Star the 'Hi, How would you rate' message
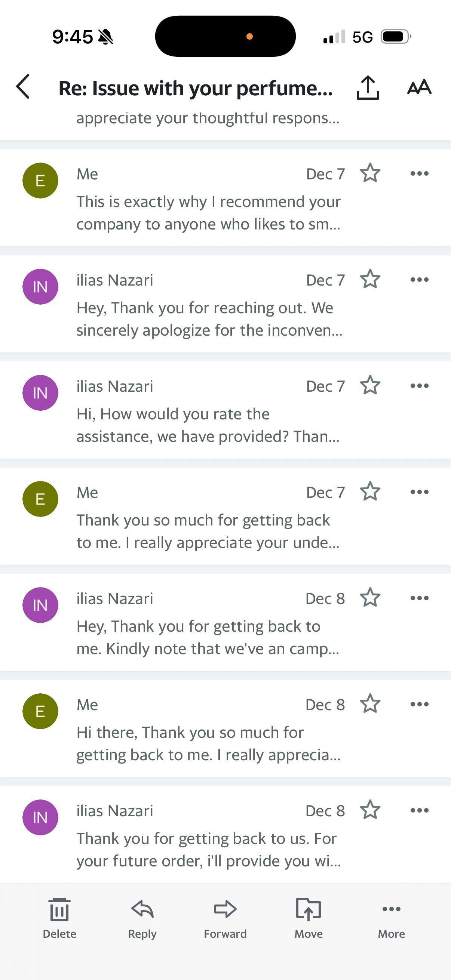This screenshot has height=980, width=451. [370, 386]
